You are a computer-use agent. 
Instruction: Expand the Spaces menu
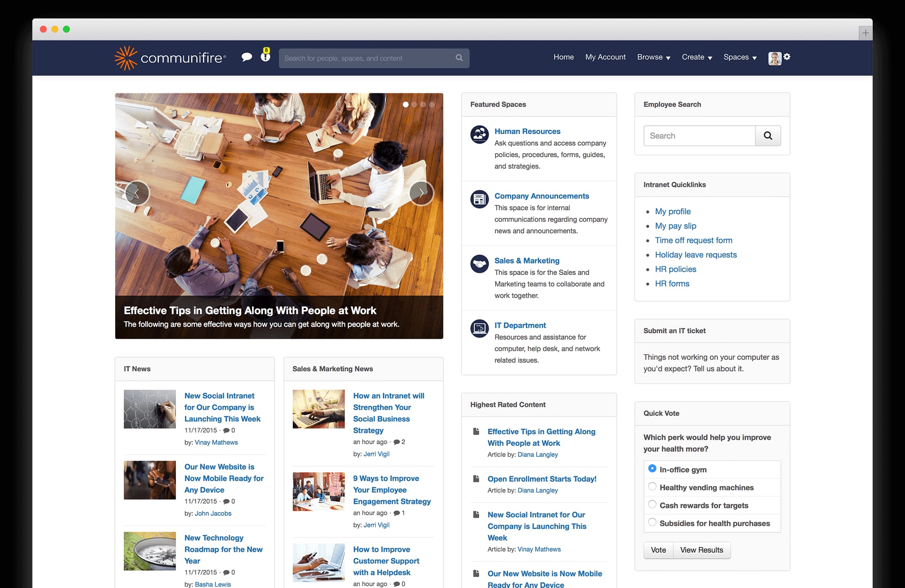(739, 57)
